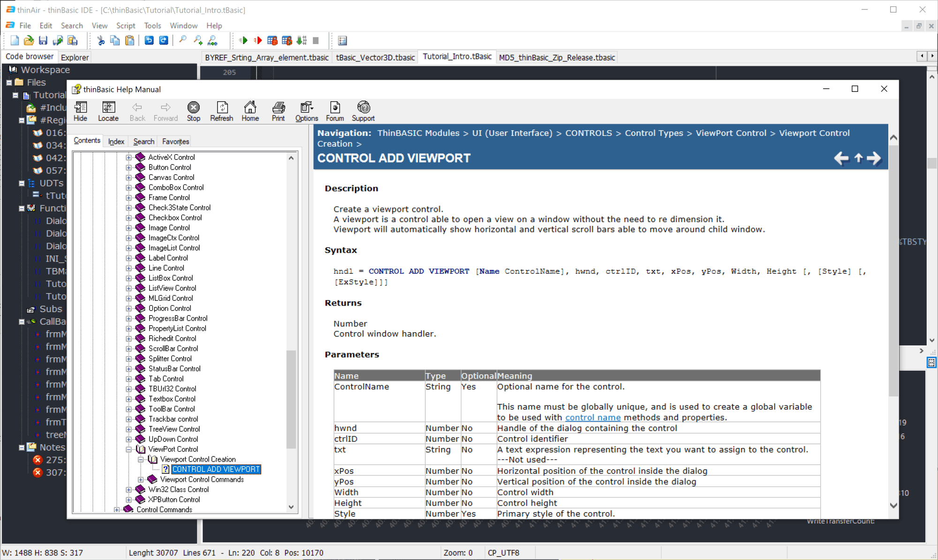The width and height of the screenshot is (938, 560).
Task: Click the contents tree vertical scrollbar thumb
Action: pyautogui.click(x=291, y=400)
